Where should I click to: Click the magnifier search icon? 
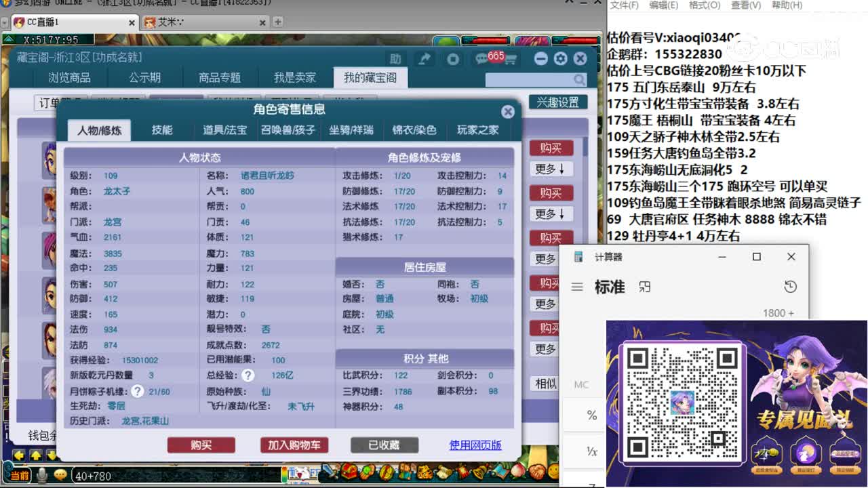coord(578,79)
